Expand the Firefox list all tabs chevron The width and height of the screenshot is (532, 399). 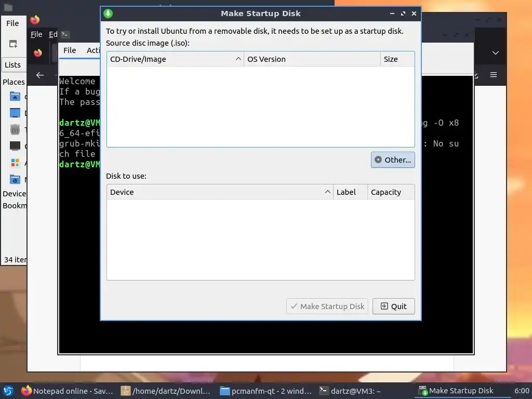495,53
